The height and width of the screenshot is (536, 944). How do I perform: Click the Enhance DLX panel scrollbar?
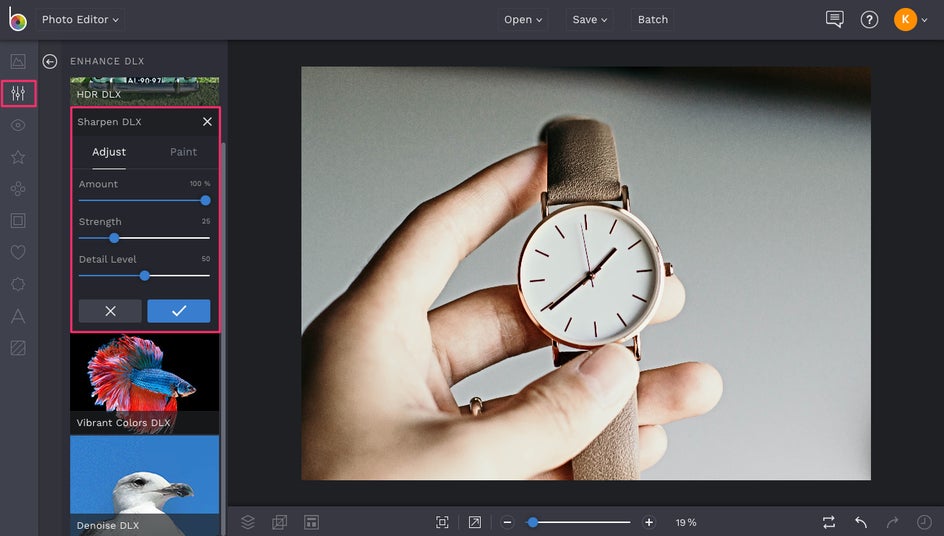tap(224, 338)
